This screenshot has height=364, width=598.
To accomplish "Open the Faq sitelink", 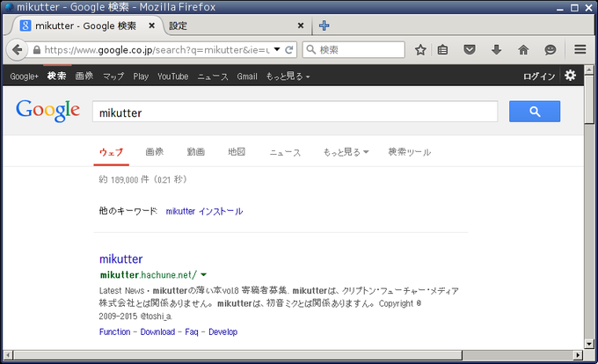I will pyautogui.click(x=192, y=331).
